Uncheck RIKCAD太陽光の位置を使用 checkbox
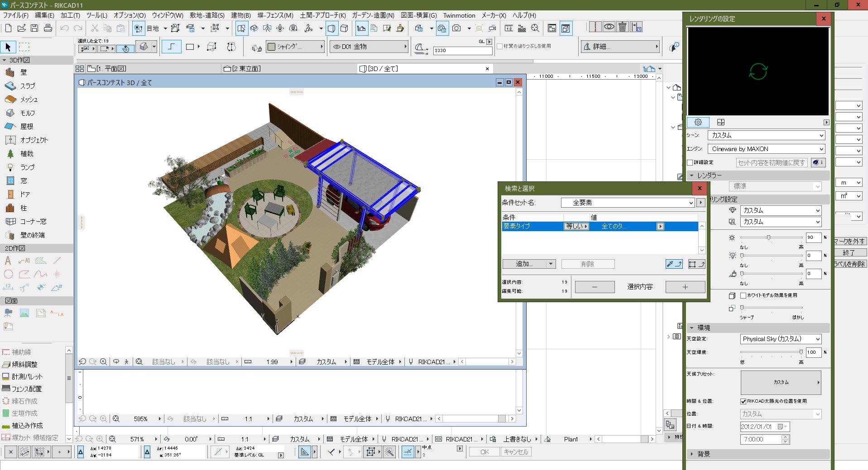The image size is (868, 470). pos(743,401)
